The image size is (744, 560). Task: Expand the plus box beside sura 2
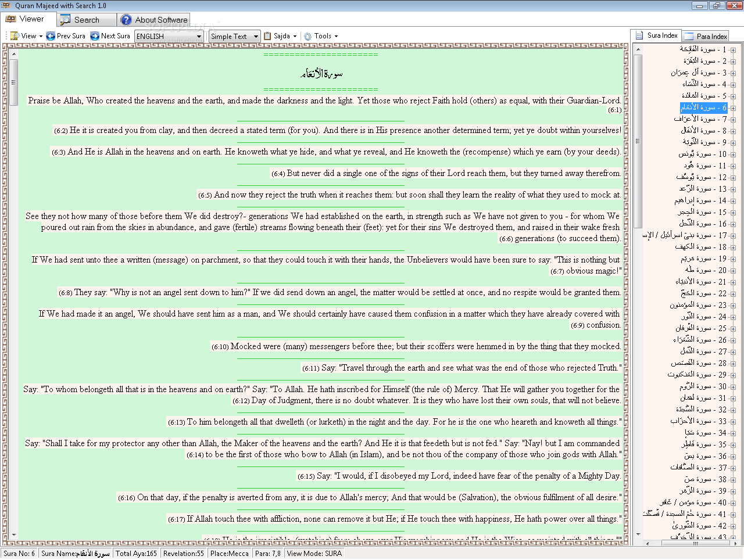(733, 61)
